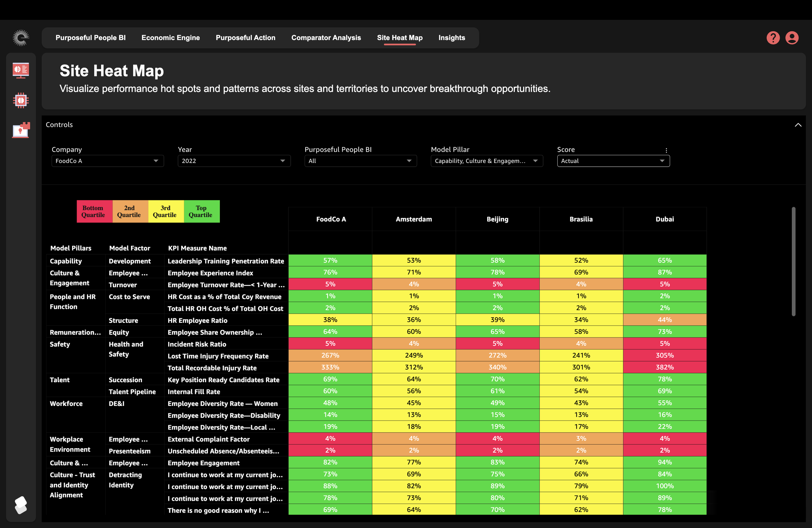Select the brain chip sidebar icon
This screenshot has height=528, width=812.
click(x=21, y=100)
